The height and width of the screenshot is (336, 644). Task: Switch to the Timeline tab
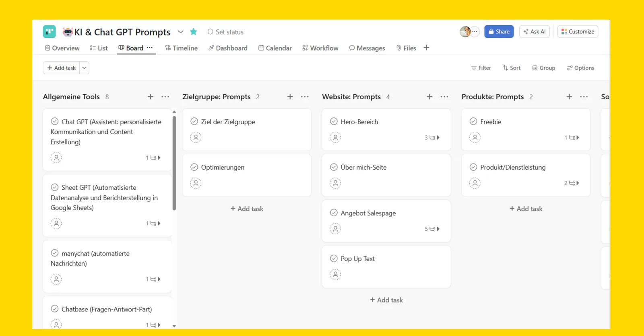pos(181,48)
